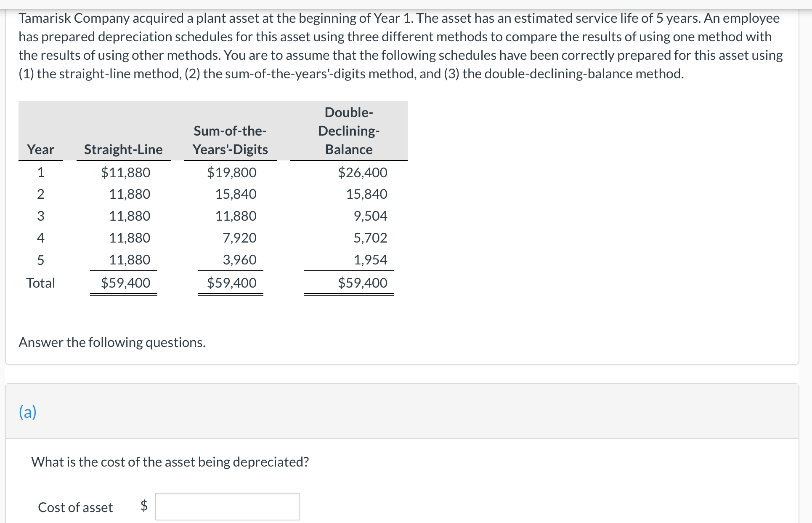Viewport: 812px width, 523px height.
Task: Click the Year column header
Action: (x=40, y=149)
